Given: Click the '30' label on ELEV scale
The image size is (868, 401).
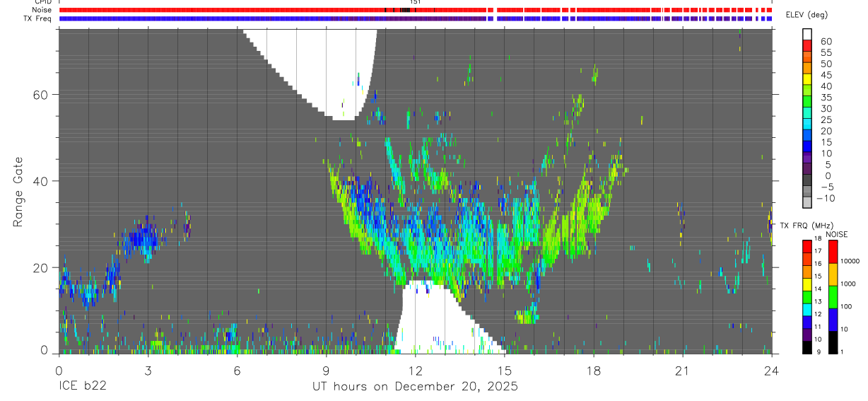Looking at the screenshot, I should [x=826, y=108].
